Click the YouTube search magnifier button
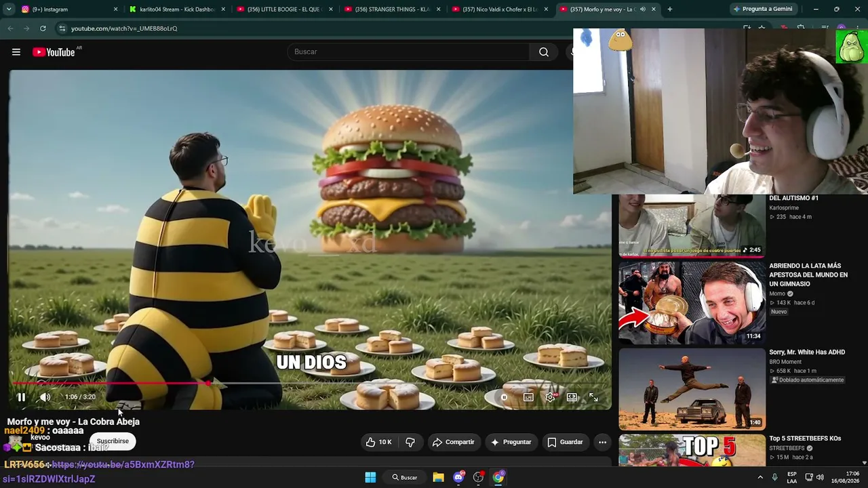The width and height of the screenshot is (868, 488). click(x=544, y=52)
